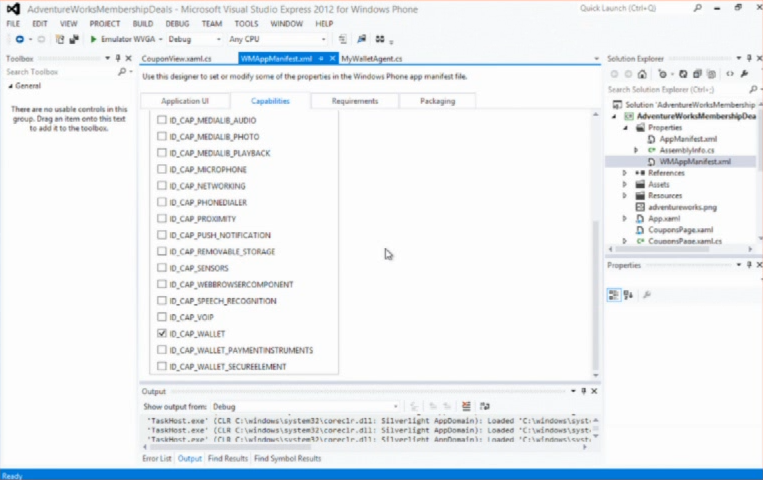The height and width of the screenshot is (480, 763).
Task: Expand the Resources folder node
Action: point(625,196)
